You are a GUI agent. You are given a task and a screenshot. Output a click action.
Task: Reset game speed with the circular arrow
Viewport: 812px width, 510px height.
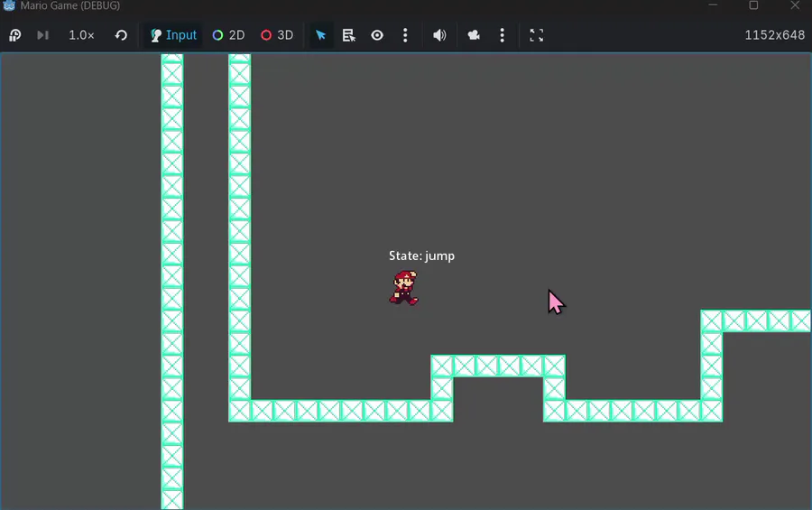pos(121,35)
